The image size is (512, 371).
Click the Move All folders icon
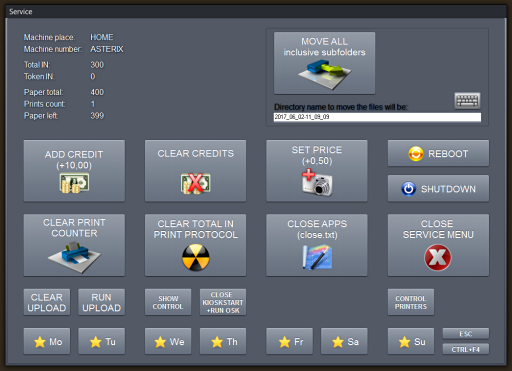pos(325,75)
